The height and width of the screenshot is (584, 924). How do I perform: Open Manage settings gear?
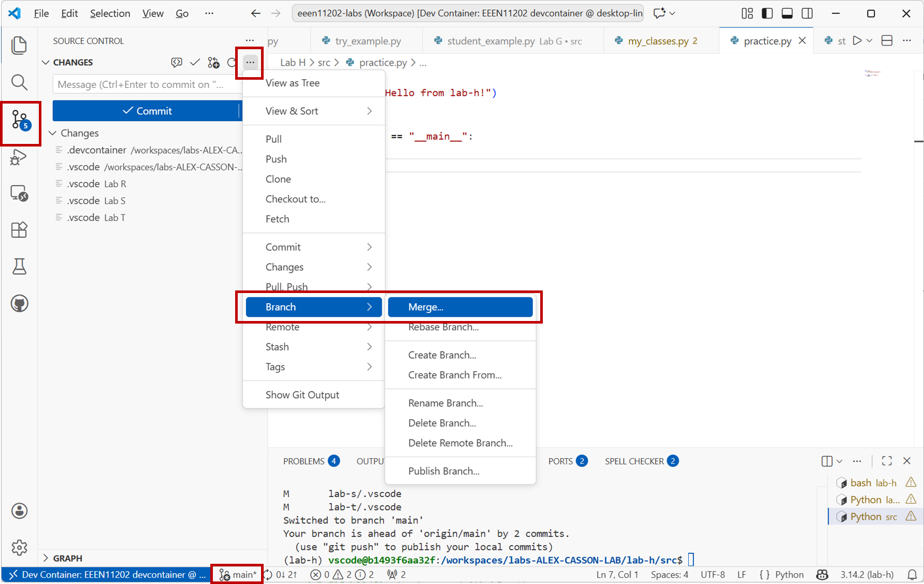pyautogui.click(x=19, y=547)
